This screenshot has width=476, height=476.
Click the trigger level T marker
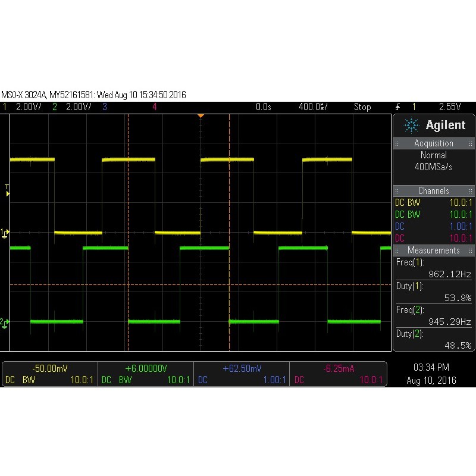pos(7,189)
